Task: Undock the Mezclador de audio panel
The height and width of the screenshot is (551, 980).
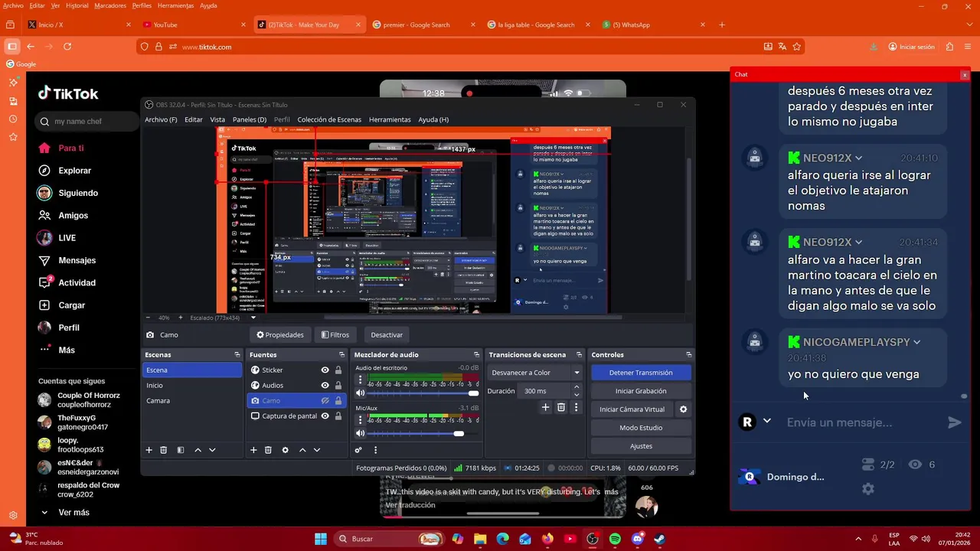Action: [476, 354]
